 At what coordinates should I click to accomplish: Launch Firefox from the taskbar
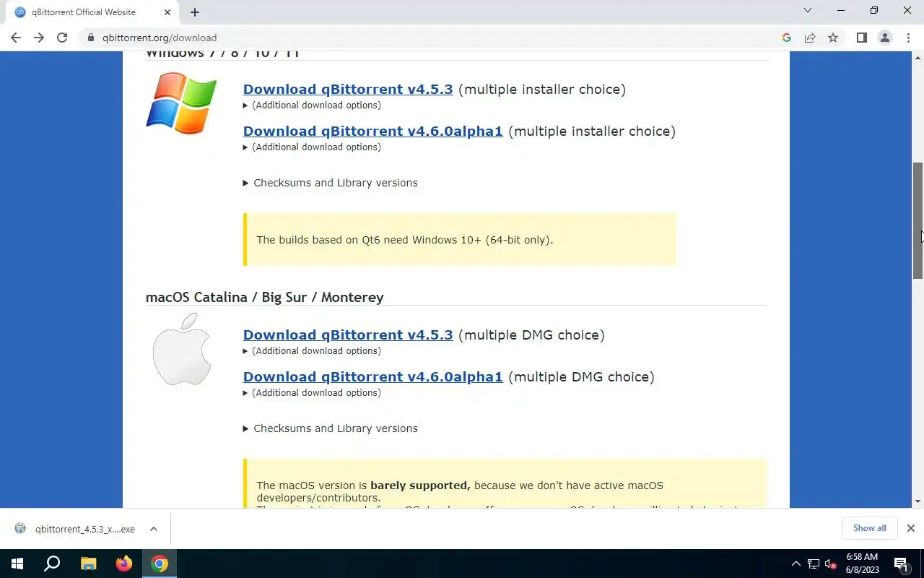(124, 564)
